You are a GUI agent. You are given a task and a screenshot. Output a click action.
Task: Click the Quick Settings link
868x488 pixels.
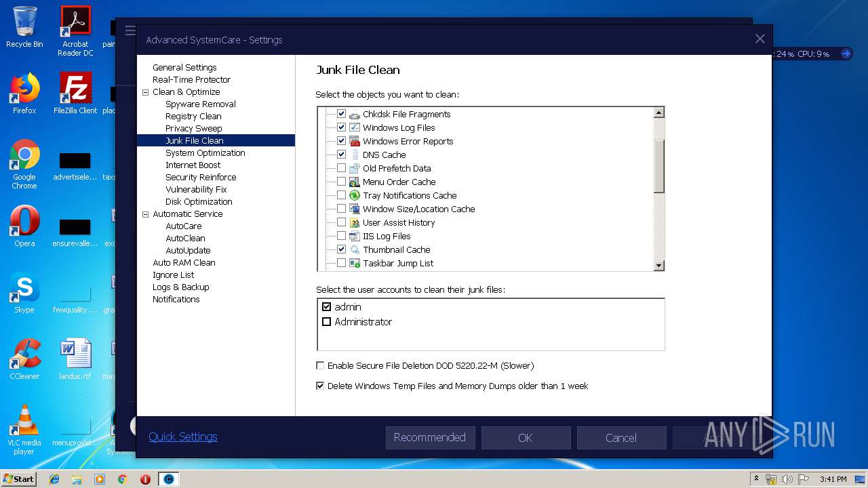click(x=183, y=437)
